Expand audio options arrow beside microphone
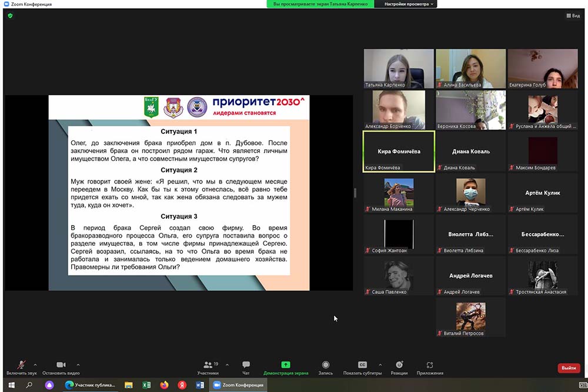 pyautogui.click(x=35, y=364)
